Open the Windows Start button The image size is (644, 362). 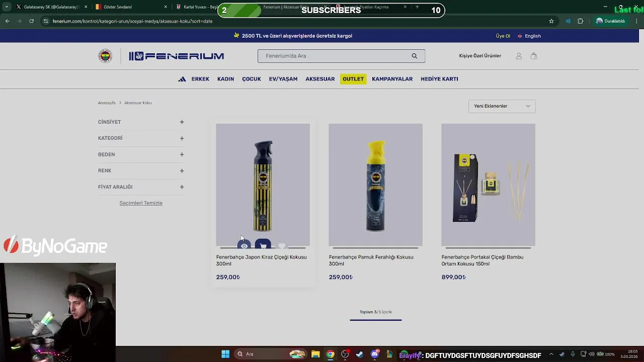(225, 354)
